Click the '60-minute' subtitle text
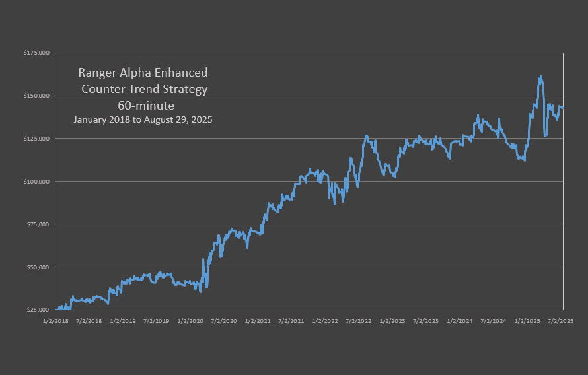This screenshot has width=588, height=375. tap(146, 106)
